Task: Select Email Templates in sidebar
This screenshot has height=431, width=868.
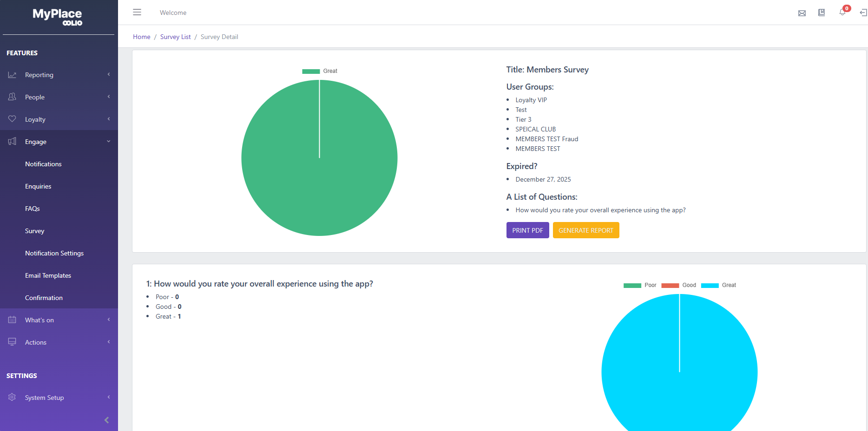Action: [48, 275]
